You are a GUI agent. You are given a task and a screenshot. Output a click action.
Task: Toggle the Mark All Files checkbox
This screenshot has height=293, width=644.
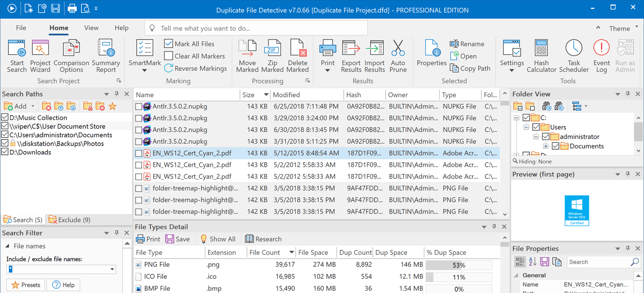169,44
